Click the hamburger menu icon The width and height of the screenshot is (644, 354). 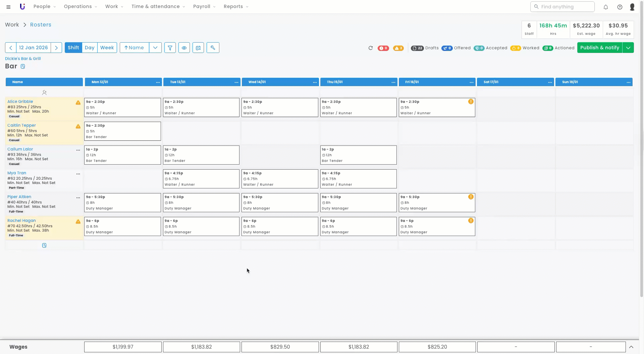pos(8,7)
